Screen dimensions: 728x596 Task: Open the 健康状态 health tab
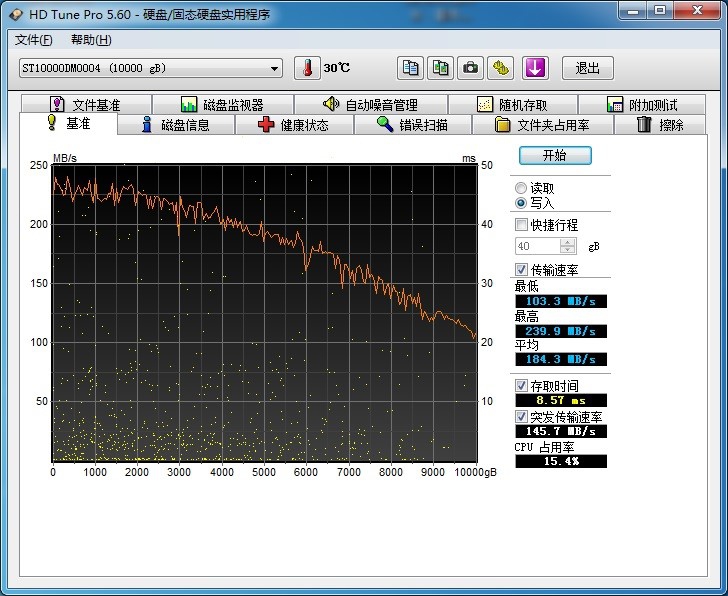tap(294, 125)
